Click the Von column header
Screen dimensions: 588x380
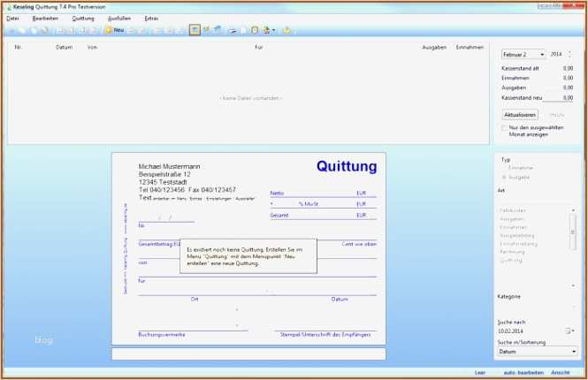pyautogui.click(x=92, y=47)
